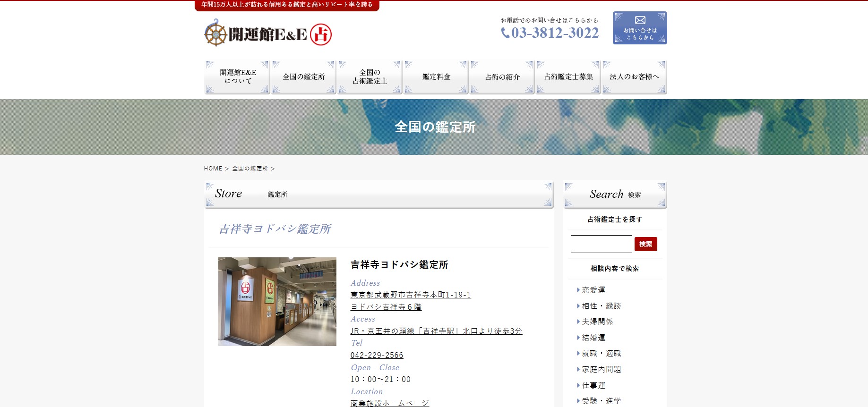This screenshot has height=407, width=868.
Task: Open the 商業施設ホームページ link
Action: tap(389, 403)
